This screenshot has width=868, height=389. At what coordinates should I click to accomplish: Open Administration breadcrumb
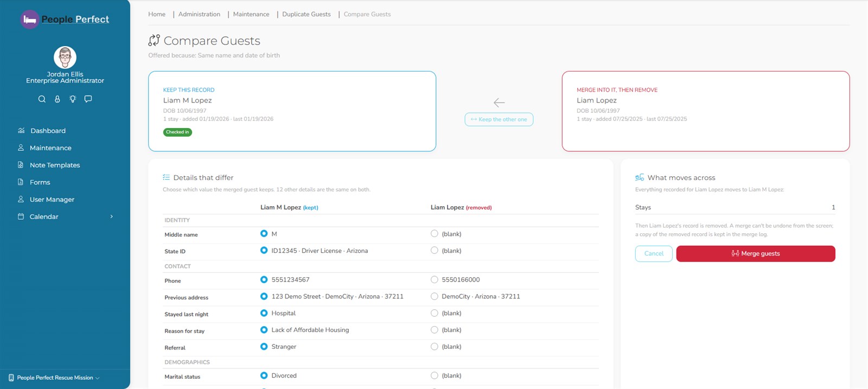[199, 14]
